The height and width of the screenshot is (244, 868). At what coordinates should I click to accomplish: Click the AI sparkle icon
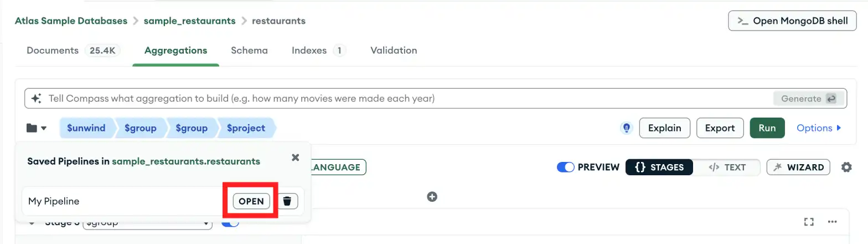(x=37, y=99)
